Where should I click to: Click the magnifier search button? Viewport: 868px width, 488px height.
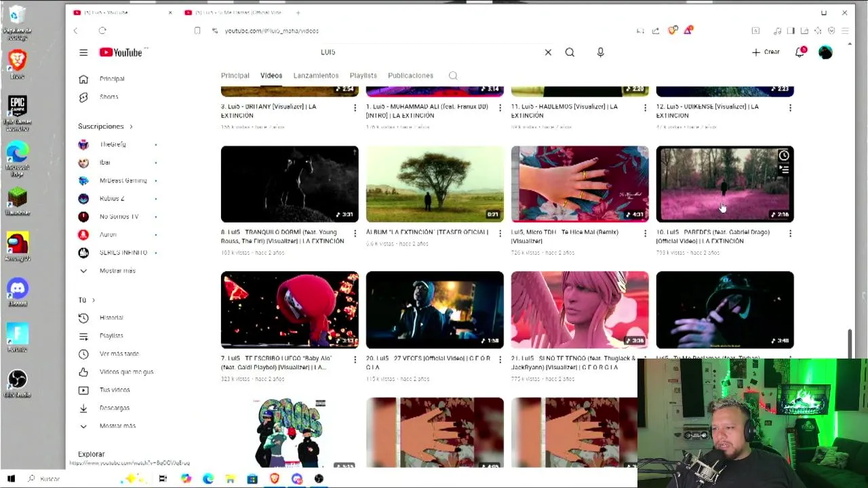[570, 52]
